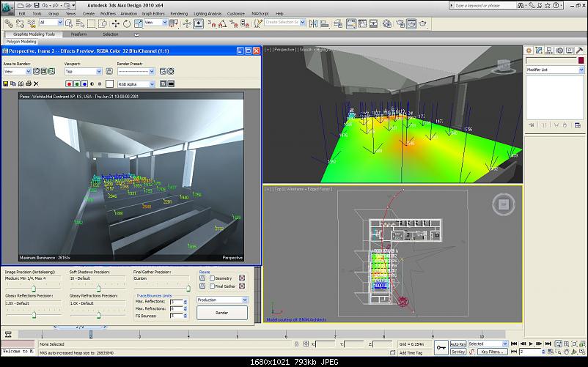Click the ViewCube in the Top viewport
Viewport: 588px width, 367px height.
click(502, 203)
